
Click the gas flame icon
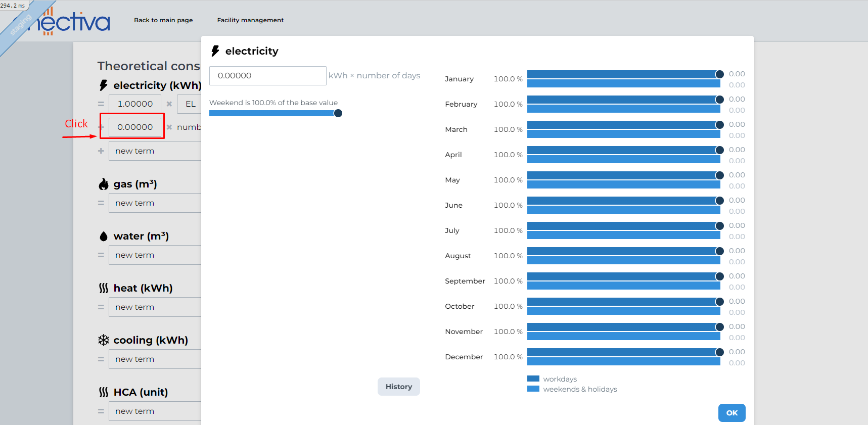pos(104,184)
